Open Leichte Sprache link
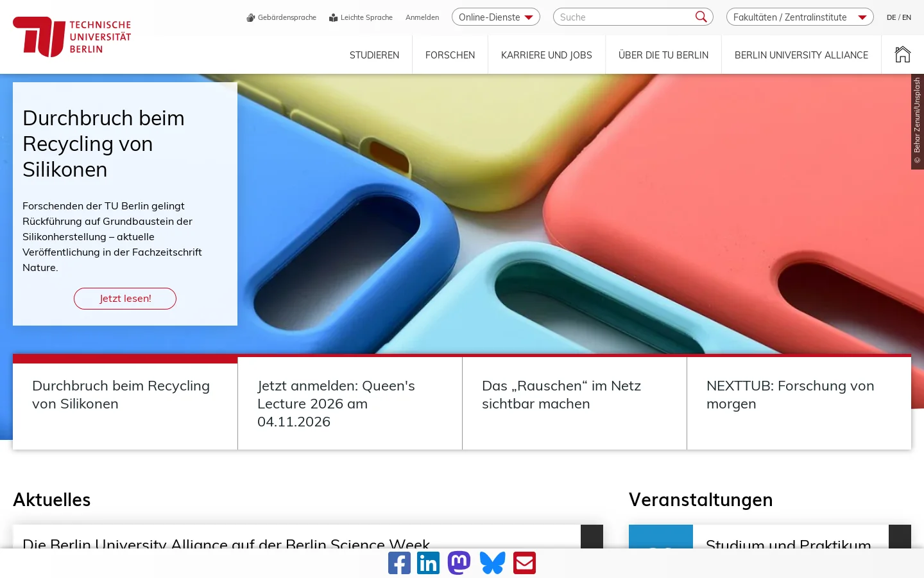Screen dimensions: 924x578 (361, 17)
